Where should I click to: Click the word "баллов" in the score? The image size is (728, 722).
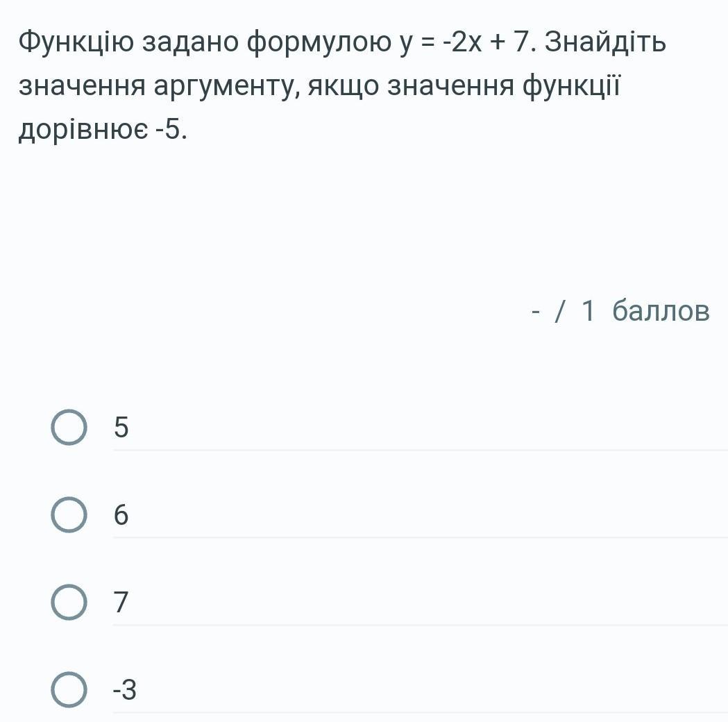[661, 311]
